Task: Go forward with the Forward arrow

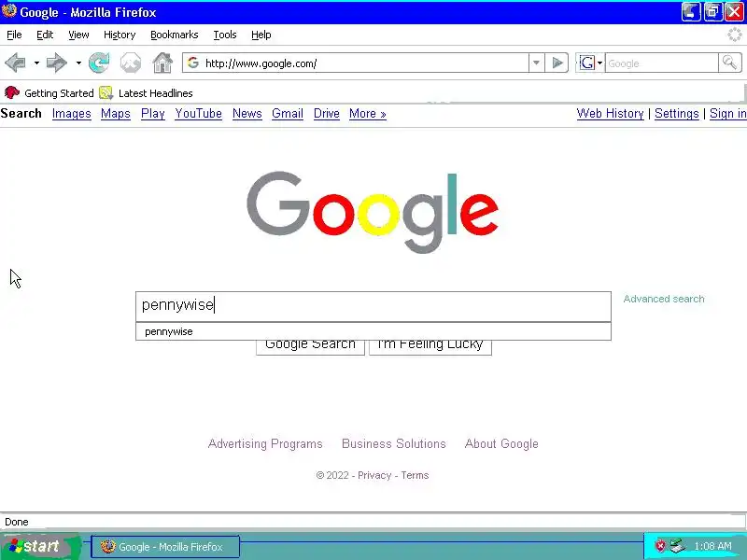Action: 57,63
